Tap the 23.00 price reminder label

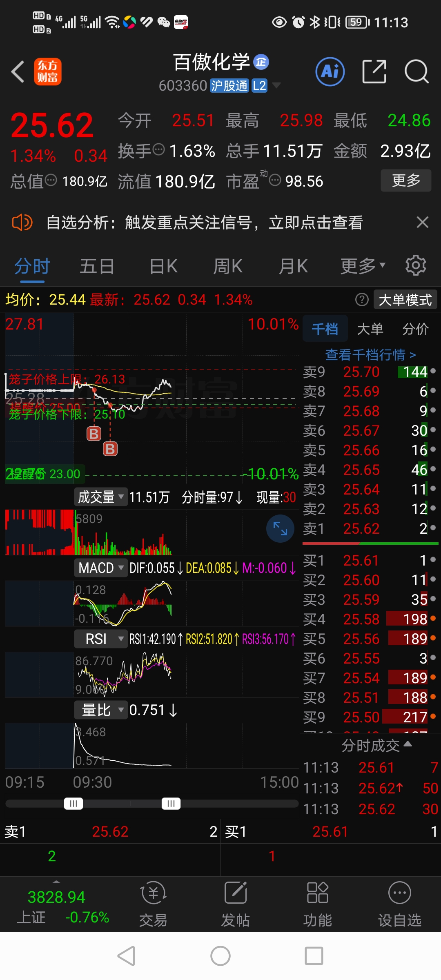pos(45,474)
